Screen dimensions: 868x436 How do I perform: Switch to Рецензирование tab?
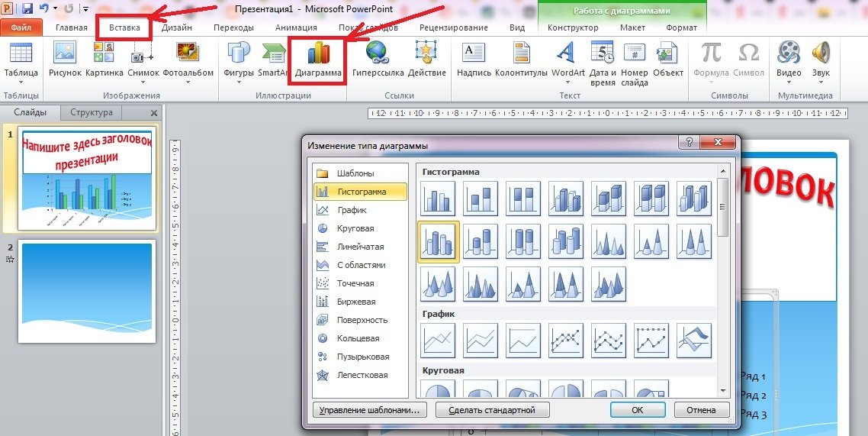[x=453, y=27]
